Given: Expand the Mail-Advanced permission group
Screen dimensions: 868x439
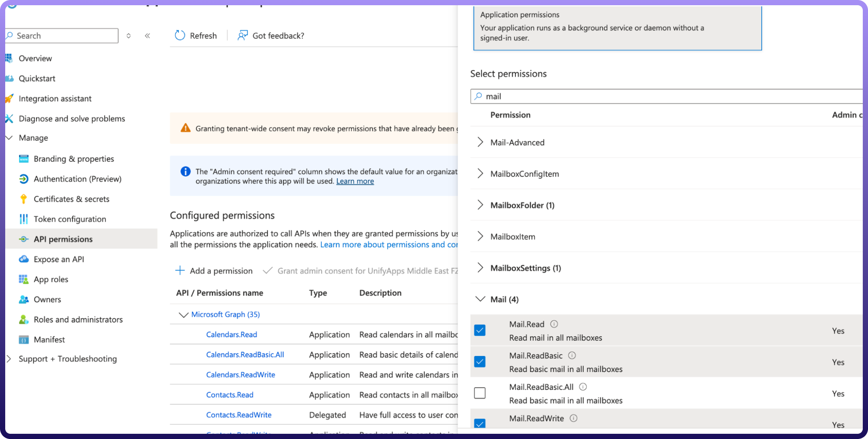Looking at the screenshot, I should [x=480, y=142].
